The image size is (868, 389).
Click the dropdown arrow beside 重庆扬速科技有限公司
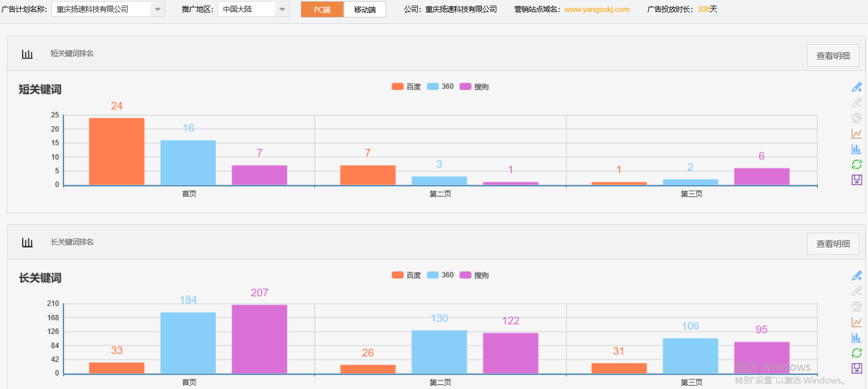(157, 9)
